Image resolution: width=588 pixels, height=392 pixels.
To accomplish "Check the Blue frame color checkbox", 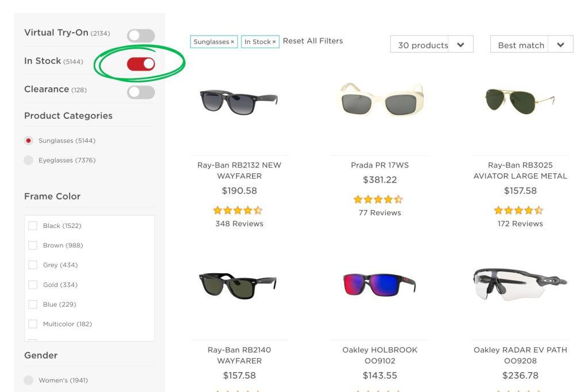I will pyautogui.click(x=33, y=304).
